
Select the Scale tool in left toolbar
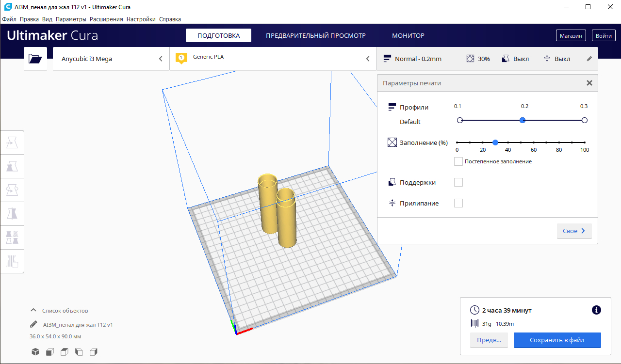click(12, 166)
